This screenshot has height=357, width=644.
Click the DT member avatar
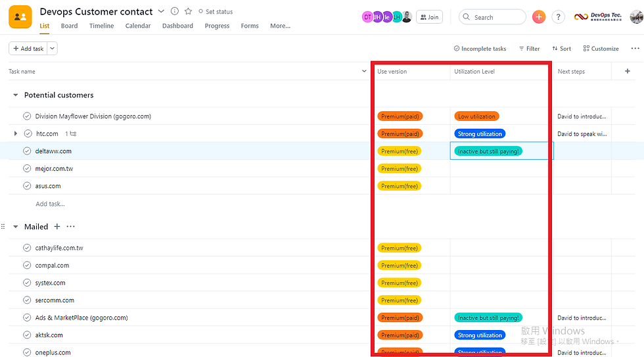coord(367,17)
